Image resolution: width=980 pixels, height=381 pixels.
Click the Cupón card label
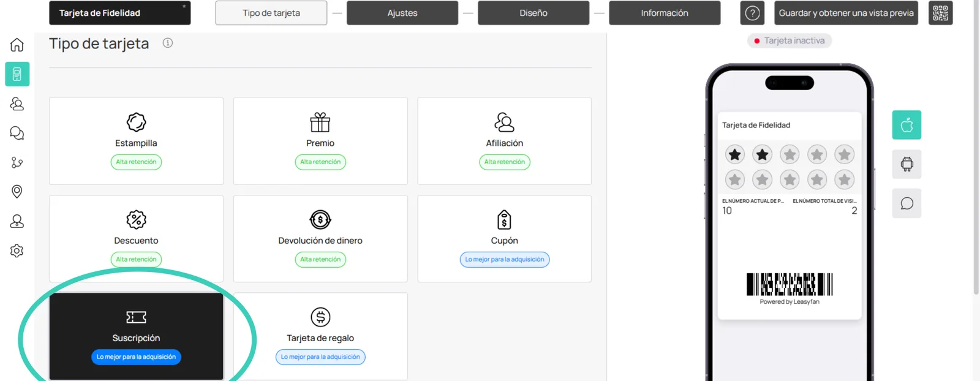point(505,240)
